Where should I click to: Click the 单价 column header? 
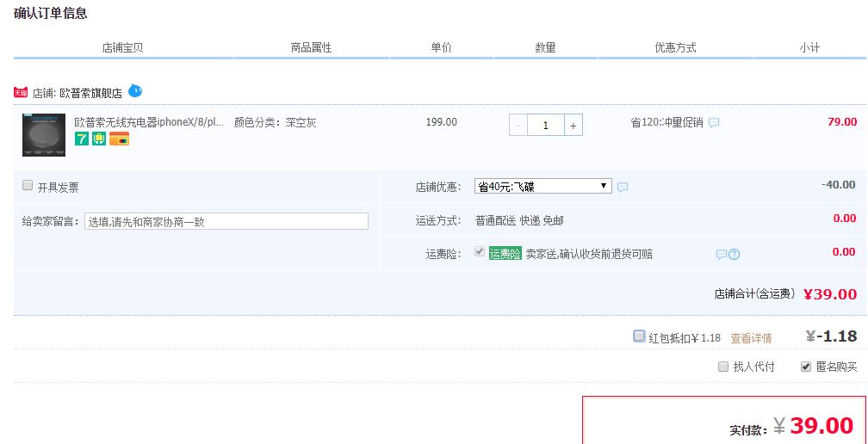click(x=441, y=47)
